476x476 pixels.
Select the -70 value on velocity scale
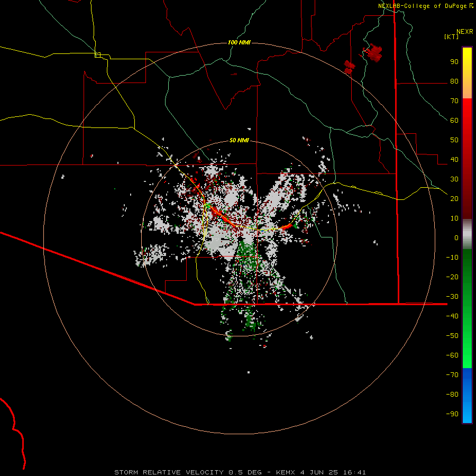pyautogui.click(x=452, y=375)
